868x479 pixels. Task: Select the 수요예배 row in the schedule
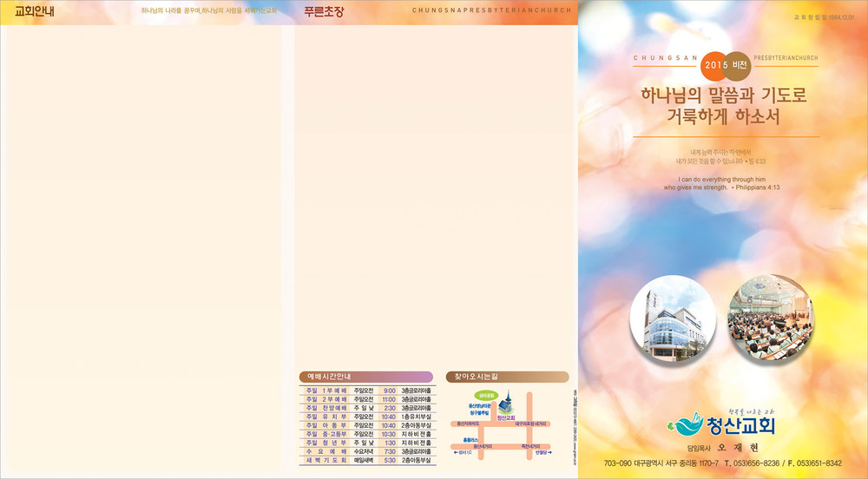[366, 452]
